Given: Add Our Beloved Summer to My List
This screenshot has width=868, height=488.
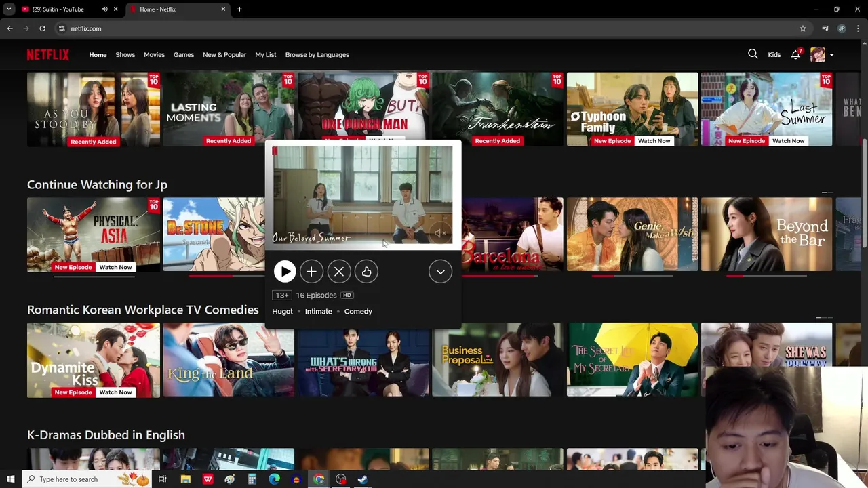Looking at the screenshot, I should click(x=311, y=272).
